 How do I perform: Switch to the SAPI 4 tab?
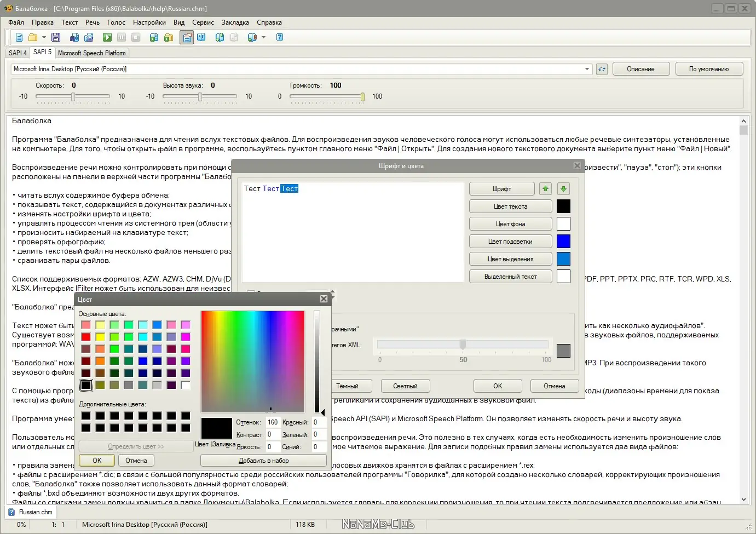(18, 53)
